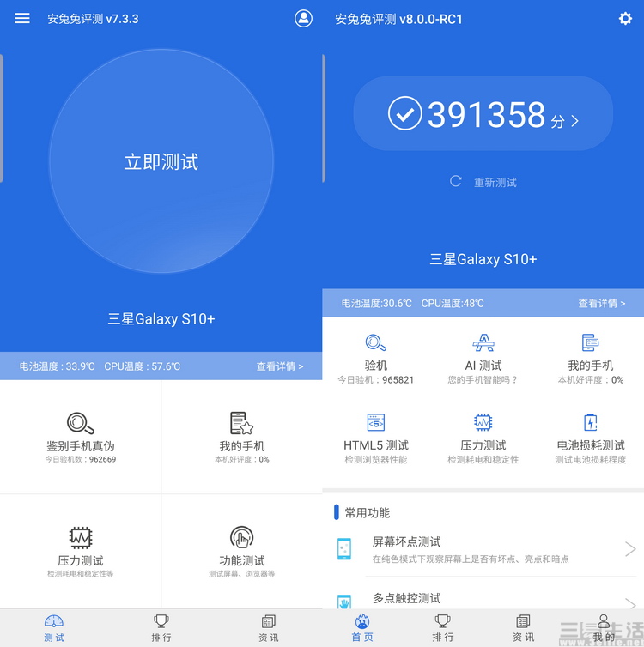The width and height of the screenshot is (644, 647).
Task: Open 查看详情 beside 33.9℃ battery temperature
Action: pos(279,366)
